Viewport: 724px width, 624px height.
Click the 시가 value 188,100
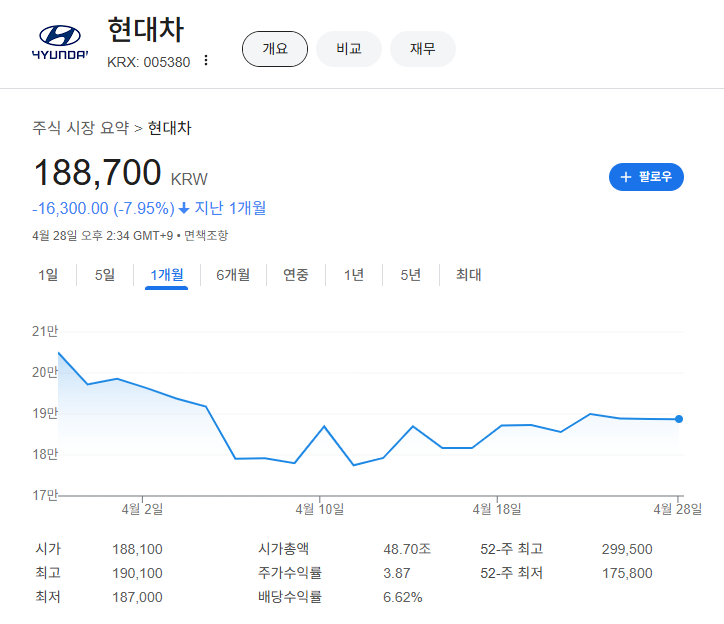(x=137, y=549)
